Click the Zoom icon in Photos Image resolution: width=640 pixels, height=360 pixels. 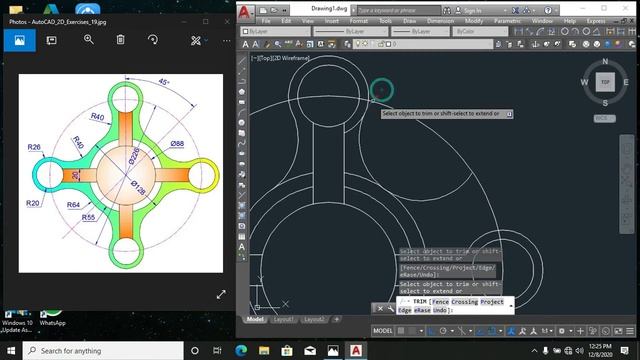point(89,40)
